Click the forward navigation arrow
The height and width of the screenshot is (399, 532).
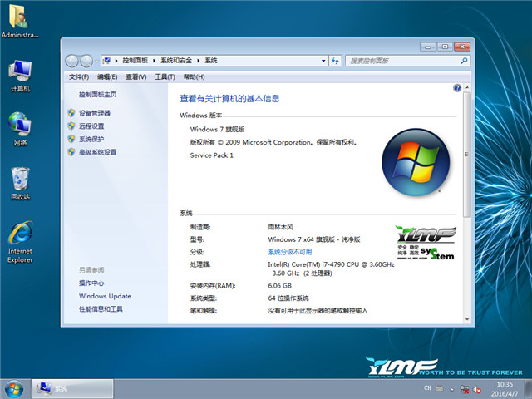click(x=86, y=61)
